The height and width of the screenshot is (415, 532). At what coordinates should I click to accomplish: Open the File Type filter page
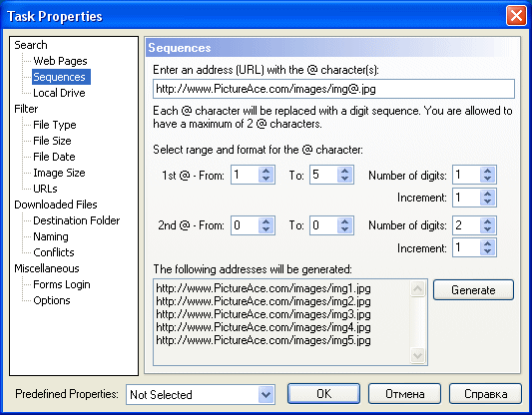55,125
